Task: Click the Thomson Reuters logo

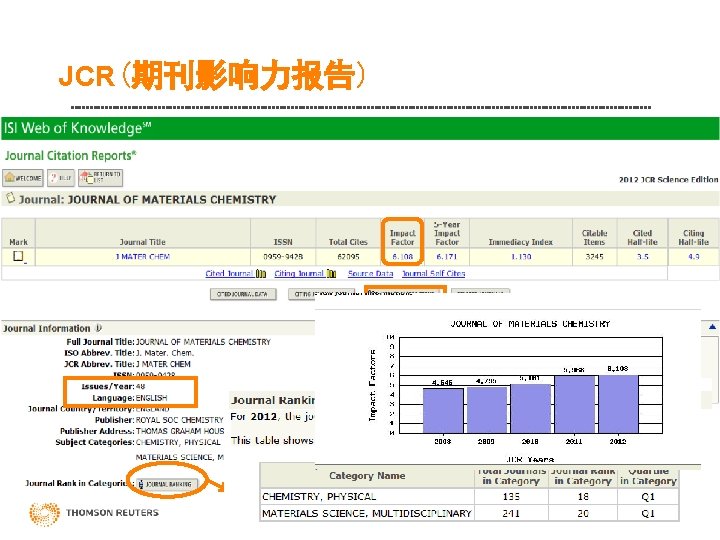Action: [94, 513]
